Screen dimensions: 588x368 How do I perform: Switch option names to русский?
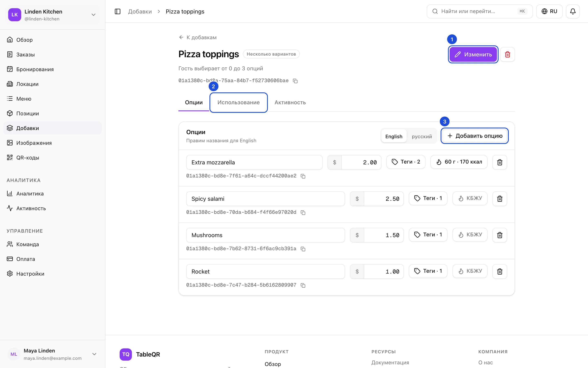[422, 136]
